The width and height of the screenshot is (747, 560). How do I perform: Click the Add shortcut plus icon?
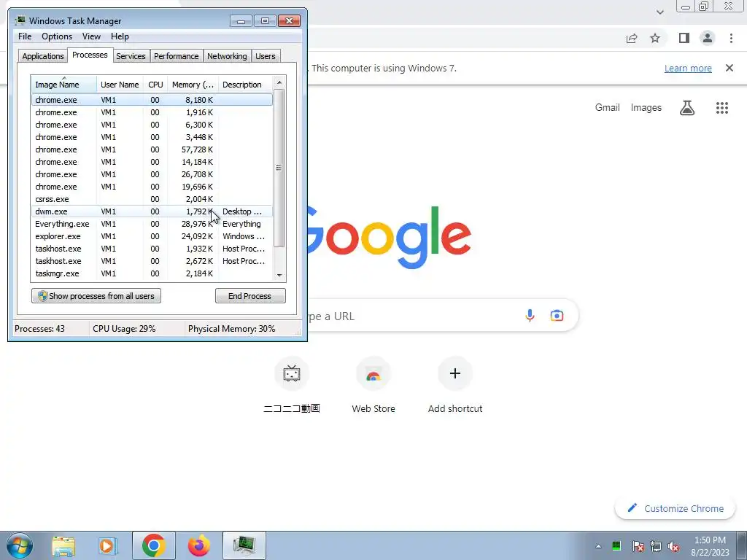(x=455, y=373)
